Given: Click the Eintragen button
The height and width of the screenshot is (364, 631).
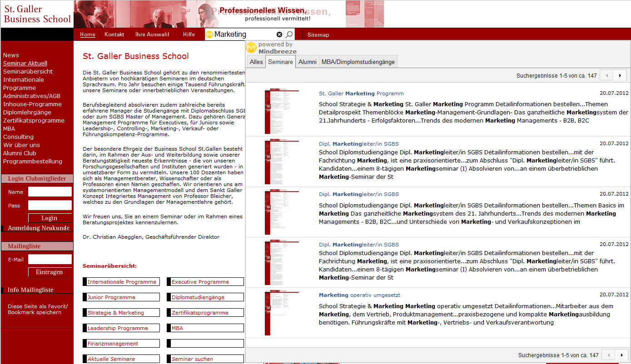Looking at the screenshot, I should pyautogui.click(x=50, y=272).
